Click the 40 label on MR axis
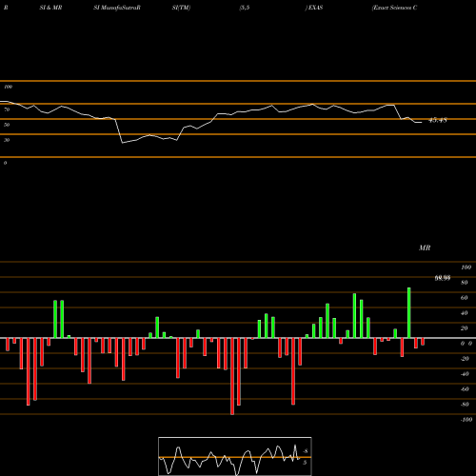 pyautogui.click(x=464, y=313)
